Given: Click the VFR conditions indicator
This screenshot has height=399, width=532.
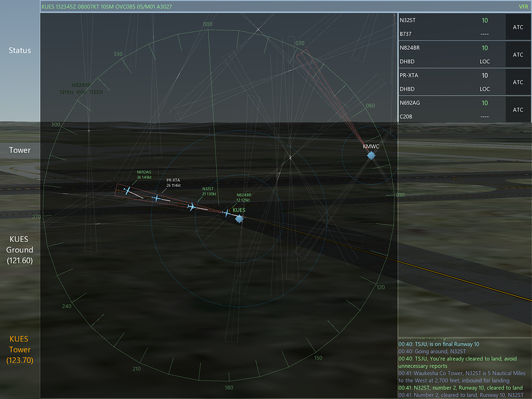Looking at the screenshot, I should 523,7.
